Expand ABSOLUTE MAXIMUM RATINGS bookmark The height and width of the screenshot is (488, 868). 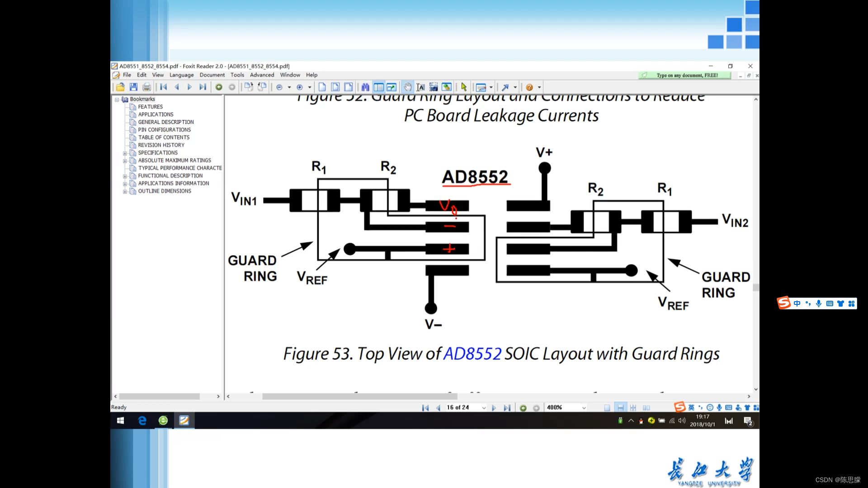pos(125,161)
